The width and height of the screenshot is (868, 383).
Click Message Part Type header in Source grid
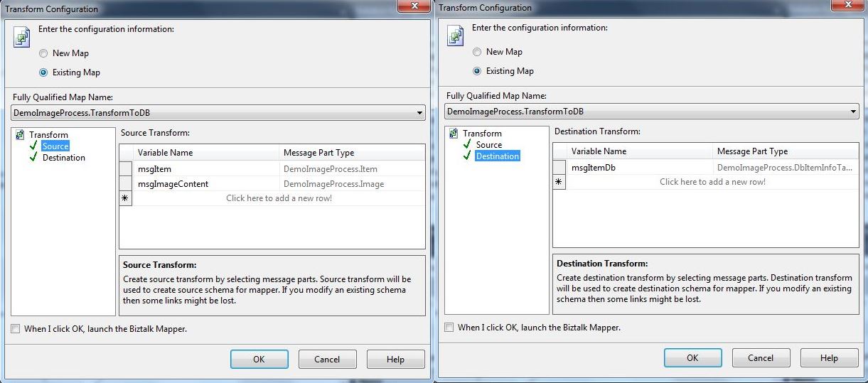click(353, 153)
